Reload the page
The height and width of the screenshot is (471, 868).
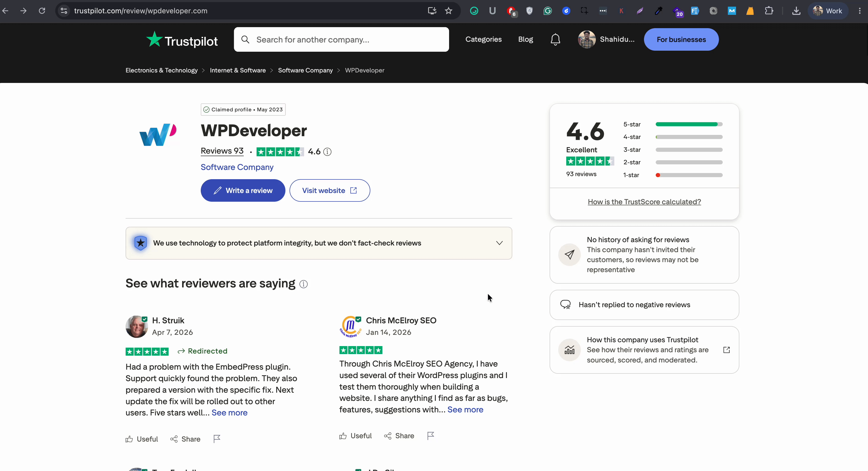pyautogui.click(x=42, y=11)
